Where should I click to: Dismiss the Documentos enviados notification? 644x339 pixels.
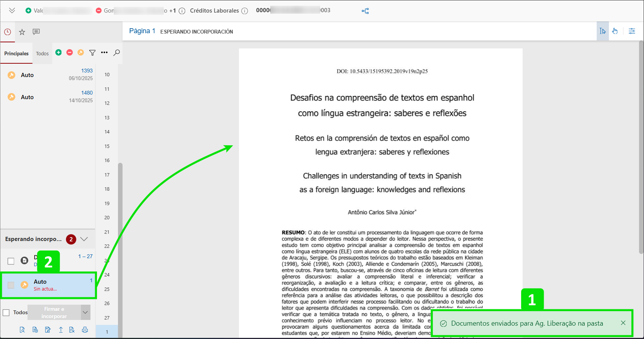click(x=623, y=323)
